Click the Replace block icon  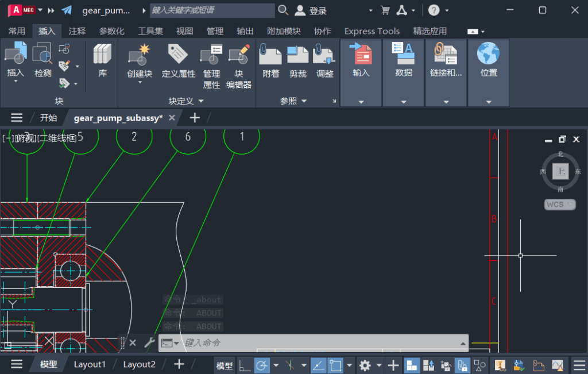click(x=64, y=49)
